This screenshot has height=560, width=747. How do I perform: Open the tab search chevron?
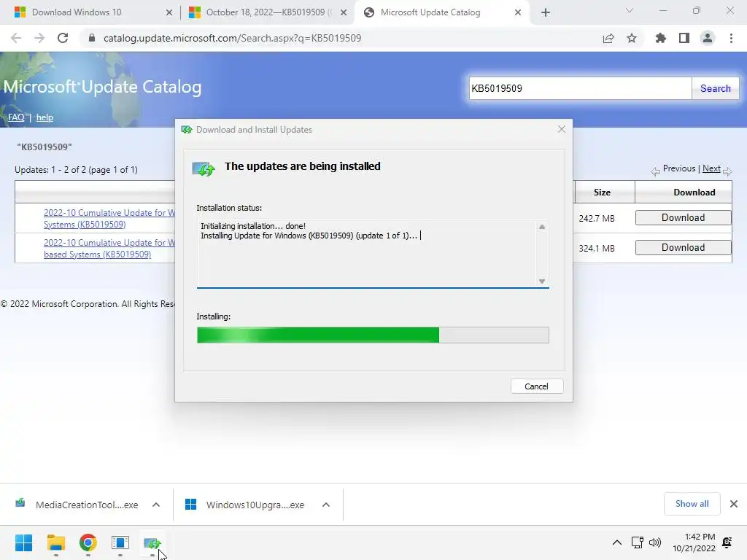[x=630, y=10]
